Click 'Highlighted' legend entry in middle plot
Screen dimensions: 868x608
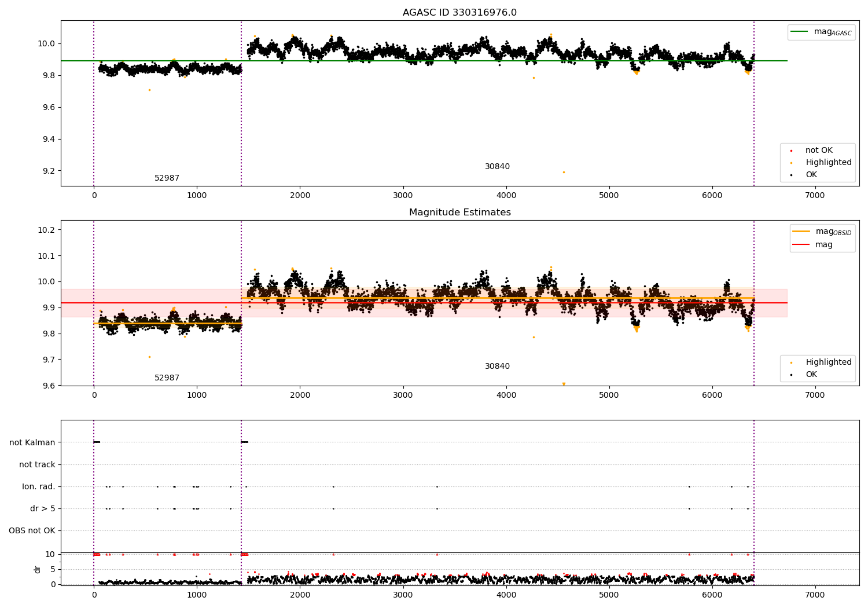click(829, 362)
